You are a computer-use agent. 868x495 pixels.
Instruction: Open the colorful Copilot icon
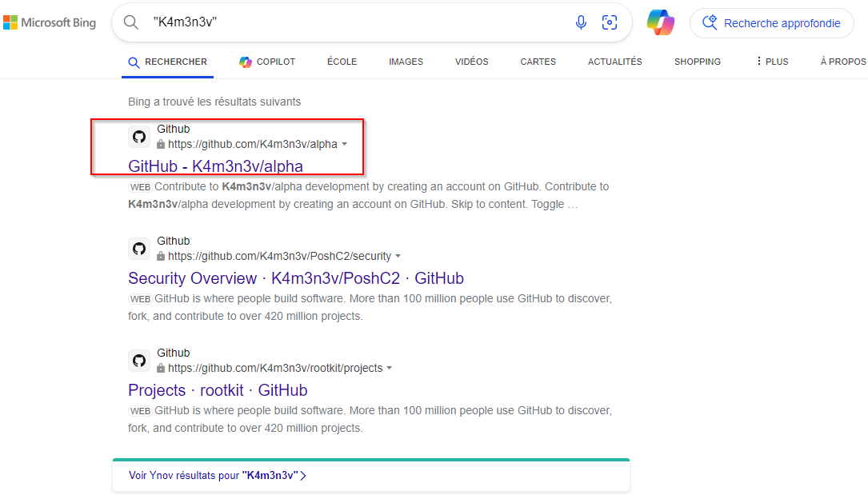coord(661,23)
